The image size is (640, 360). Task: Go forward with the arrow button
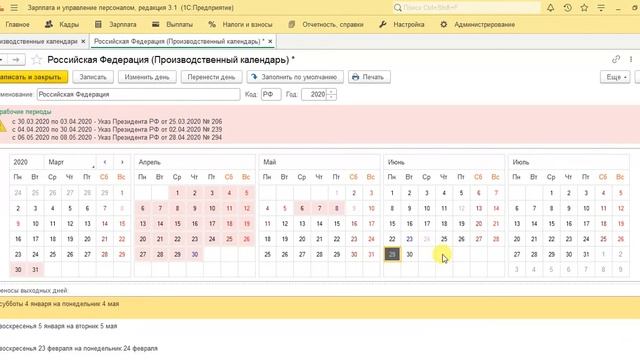coord(16,60)
